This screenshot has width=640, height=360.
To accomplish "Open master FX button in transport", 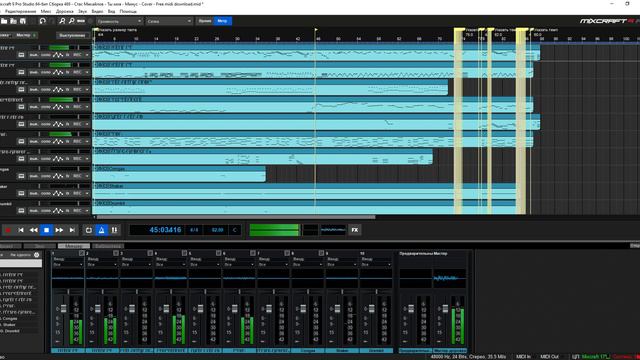I will point(355,230).
